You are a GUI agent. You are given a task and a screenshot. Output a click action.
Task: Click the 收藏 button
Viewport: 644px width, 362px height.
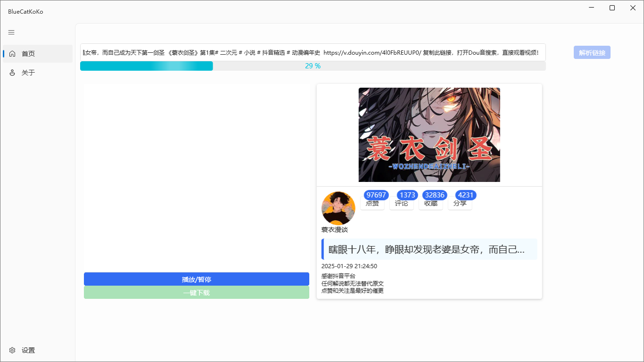(431, 204)
